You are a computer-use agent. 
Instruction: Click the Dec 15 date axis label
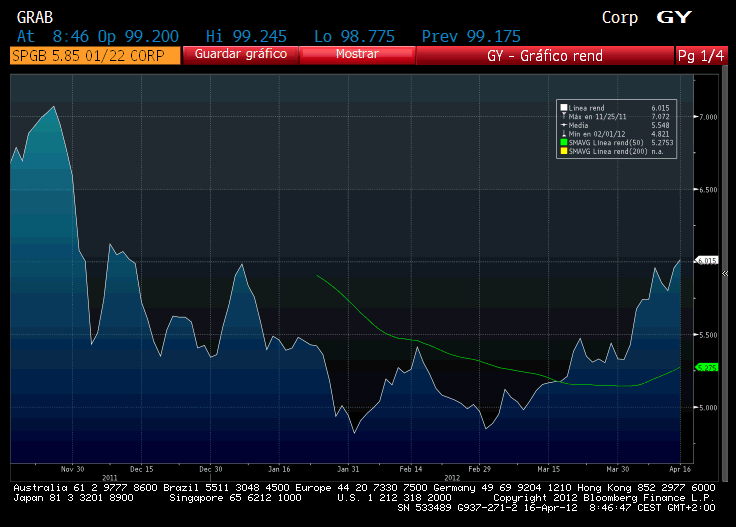click(x=141, y=469)
